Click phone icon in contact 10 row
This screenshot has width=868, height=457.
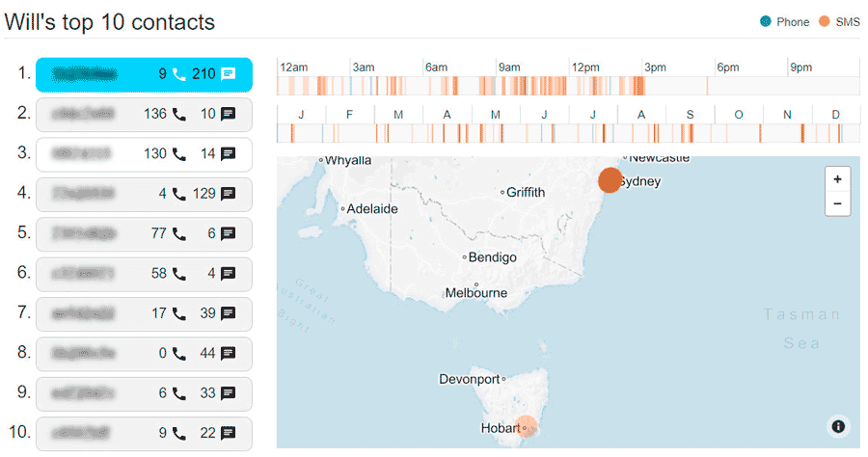click(x=178, y=433)
